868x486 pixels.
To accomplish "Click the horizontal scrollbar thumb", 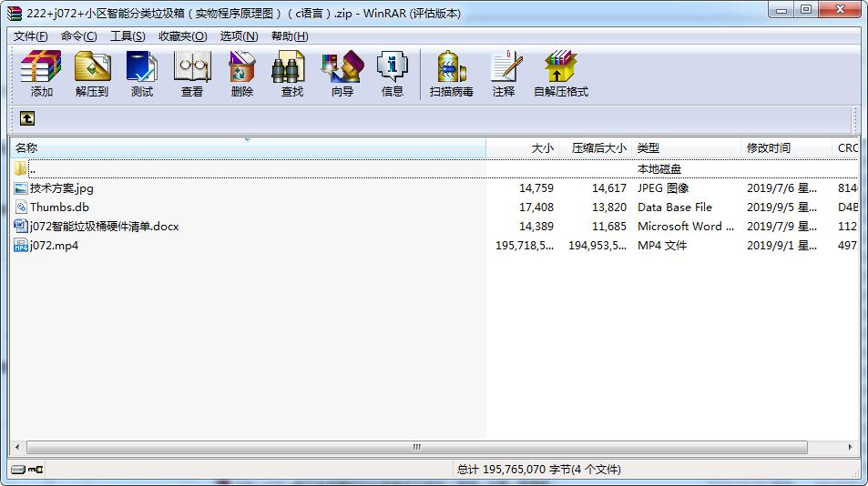I will pos(417,447).
